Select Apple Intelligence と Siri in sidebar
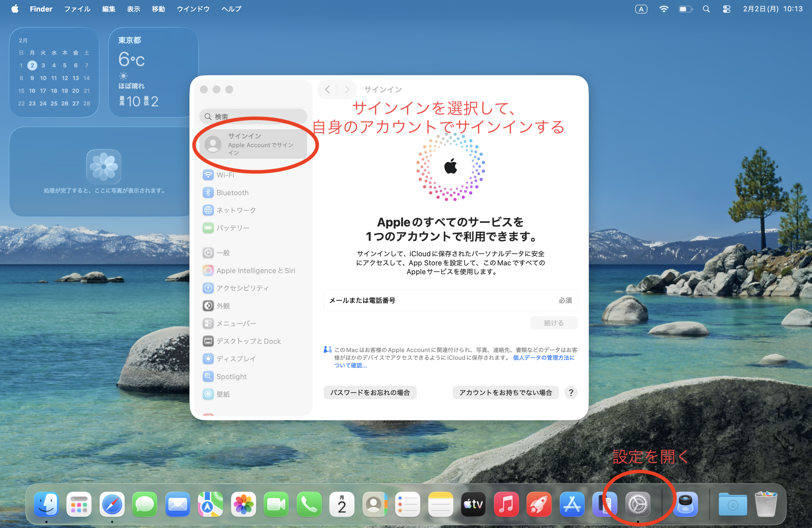The height and width of the screenshot is (528, 812). coord(253,270)
